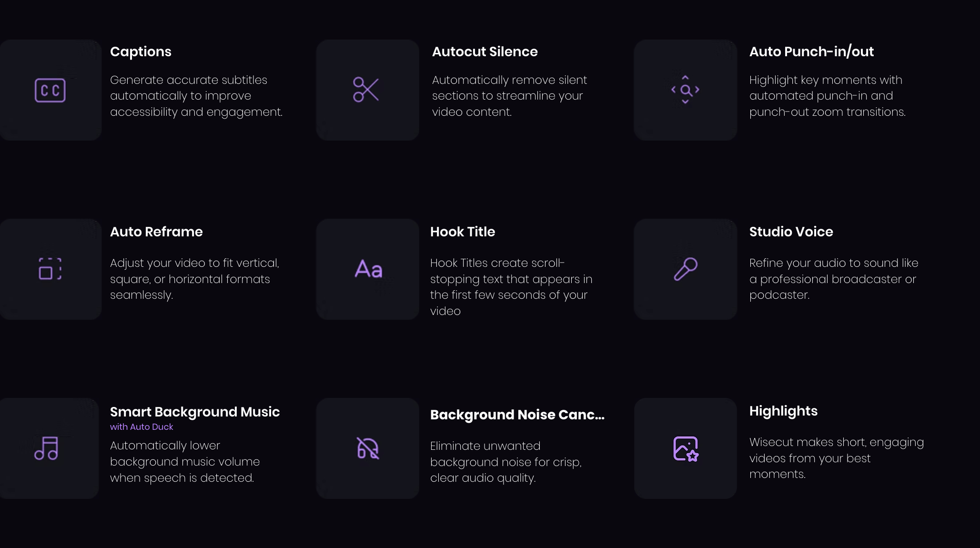Click the Autocut Silence title
The height and width of the screenshot is (548, 980).
485,51
